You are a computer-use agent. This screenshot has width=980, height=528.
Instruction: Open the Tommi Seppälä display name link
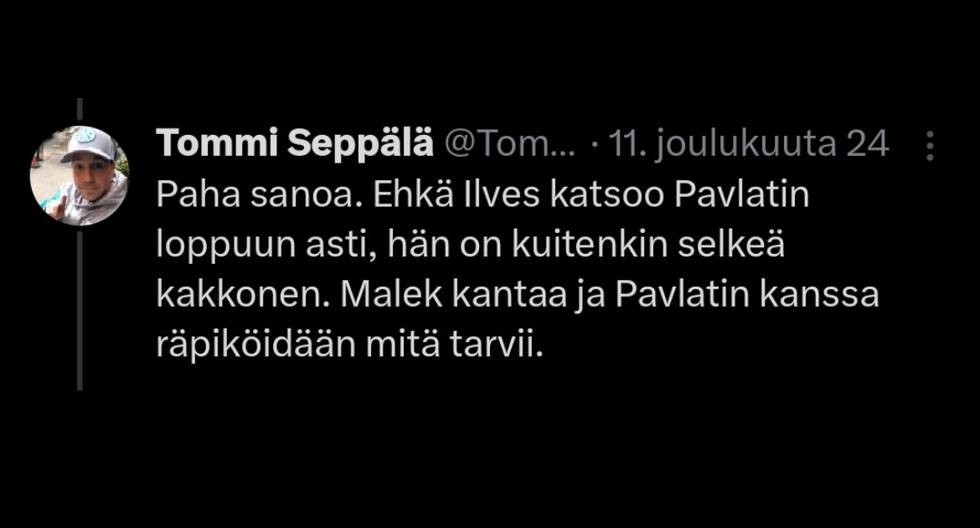click(x=295, y=145)
